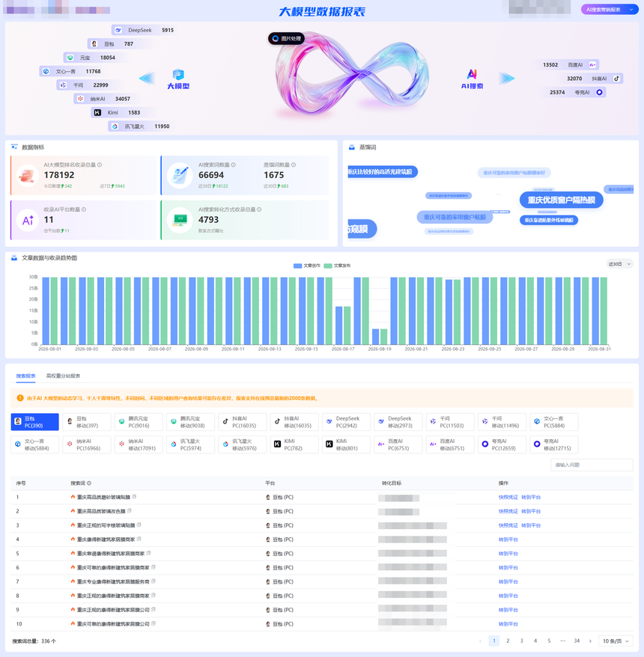Click the 元宝 icon beside 18054
This screenshot has height=657, width=644.
pos(70,58)
